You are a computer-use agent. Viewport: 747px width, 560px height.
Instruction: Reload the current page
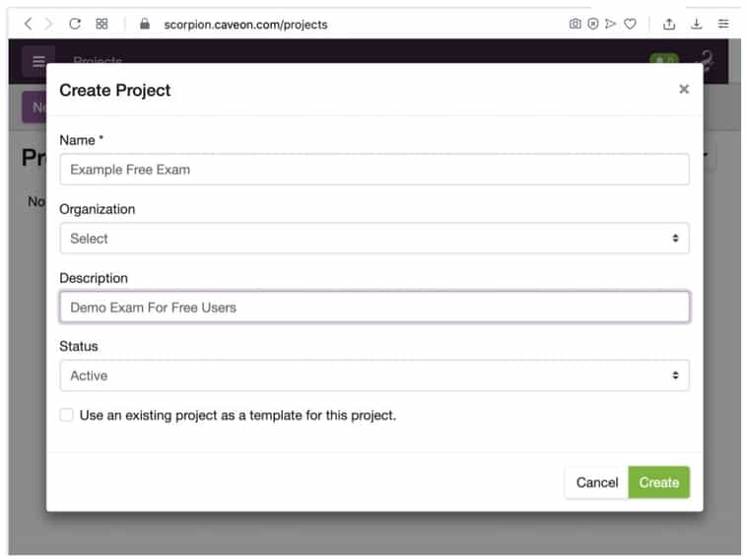[75, 24]
